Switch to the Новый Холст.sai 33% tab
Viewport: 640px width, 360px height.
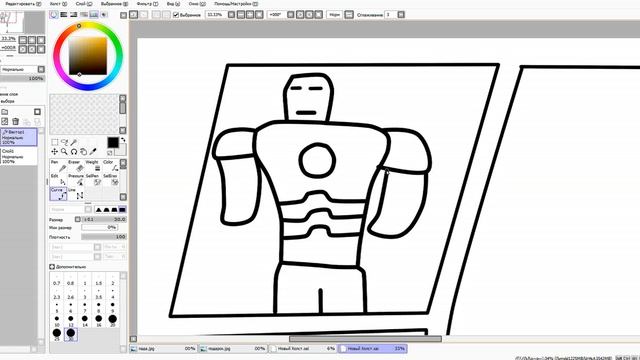pyautogui.click(x=373, y=349)
